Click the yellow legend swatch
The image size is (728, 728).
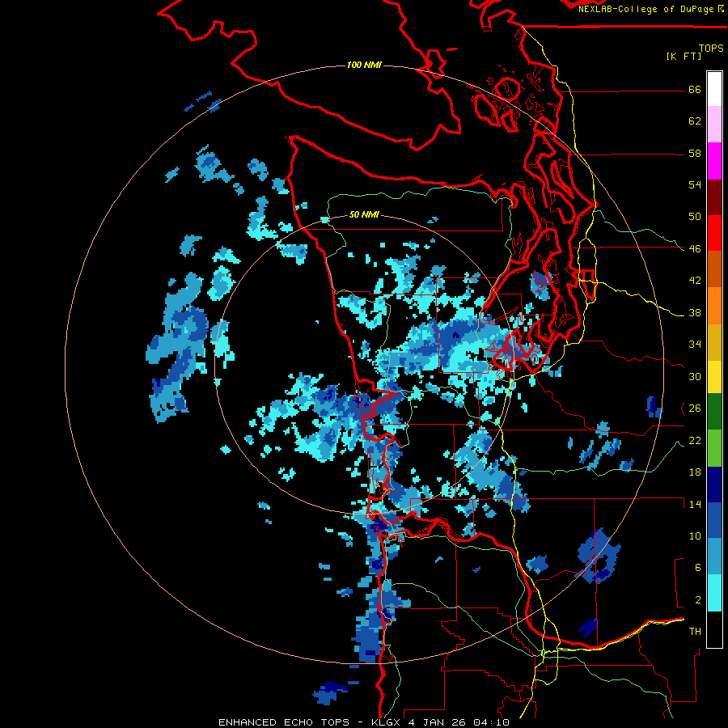click(x=714, y=377)
